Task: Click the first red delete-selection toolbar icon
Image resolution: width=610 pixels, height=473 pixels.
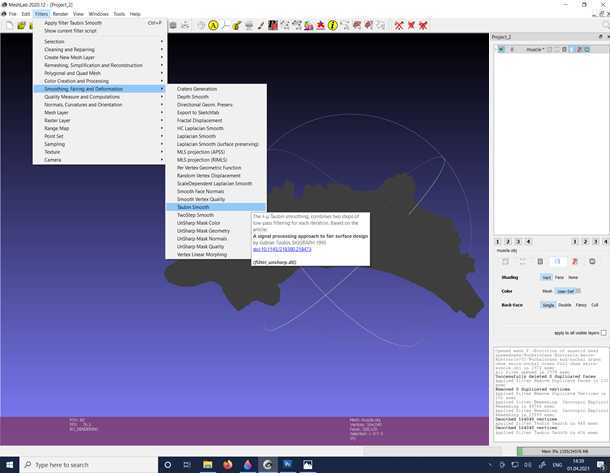Action: pyautogui.click(x=399, y=26)
